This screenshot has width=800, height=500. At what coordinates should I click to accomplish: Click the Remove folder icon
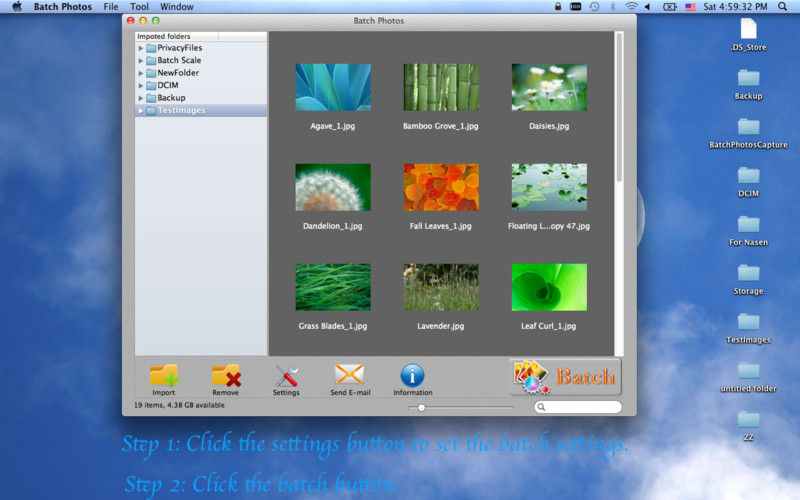tap(226, 376)
